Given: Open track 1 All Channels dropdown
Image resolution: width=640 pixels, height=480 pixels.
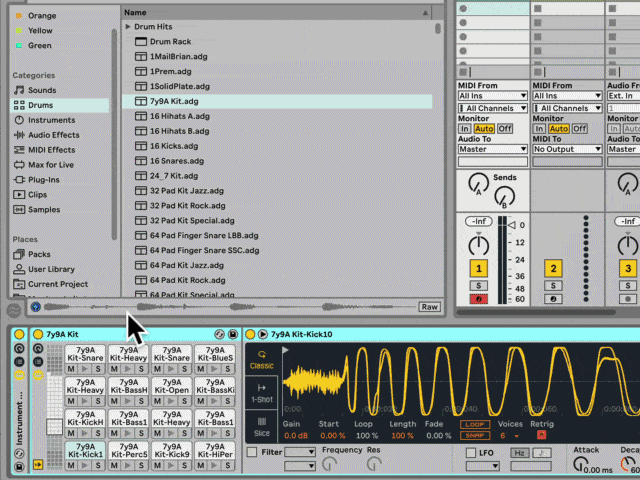Looking at the screenshot, I should tap(493, 108).
